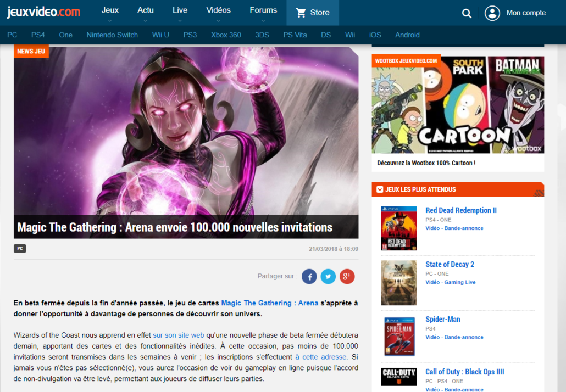
Task: Follow the Magic The Gathering : Arena link
Action: pyautogui.click(x=270, y=303)
